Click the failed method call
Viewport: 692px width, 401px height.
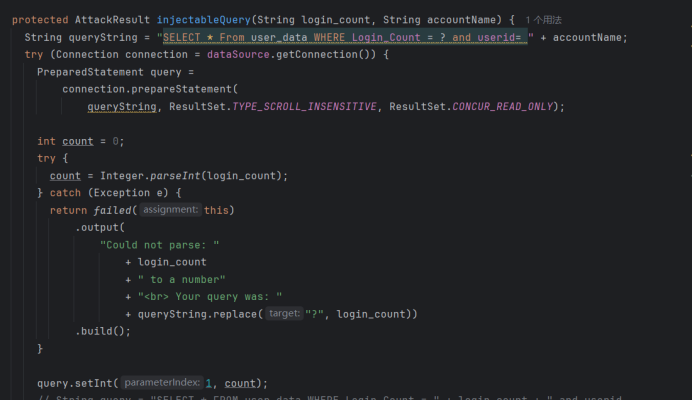tap(113, 210)
